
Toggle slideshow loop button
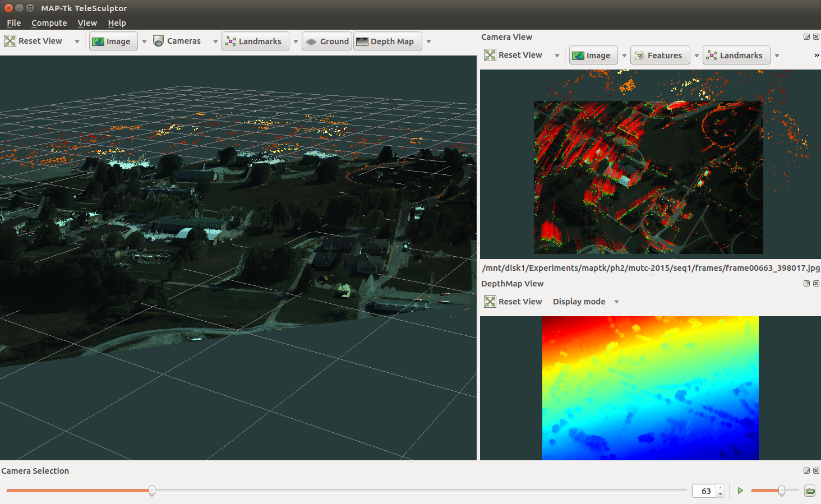tap(810, 491)
